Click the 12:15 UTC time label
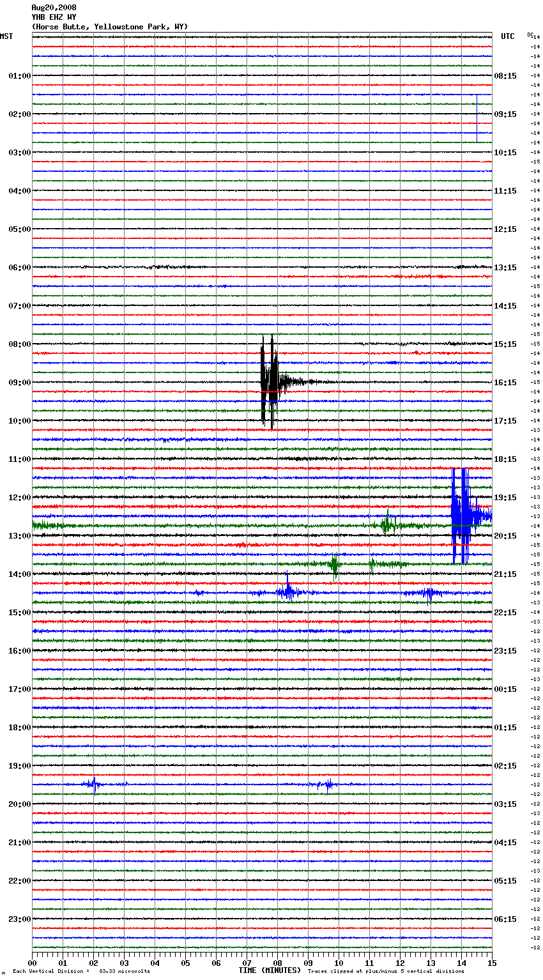This screenshot has height=980, width=543. tap(505, 229)
